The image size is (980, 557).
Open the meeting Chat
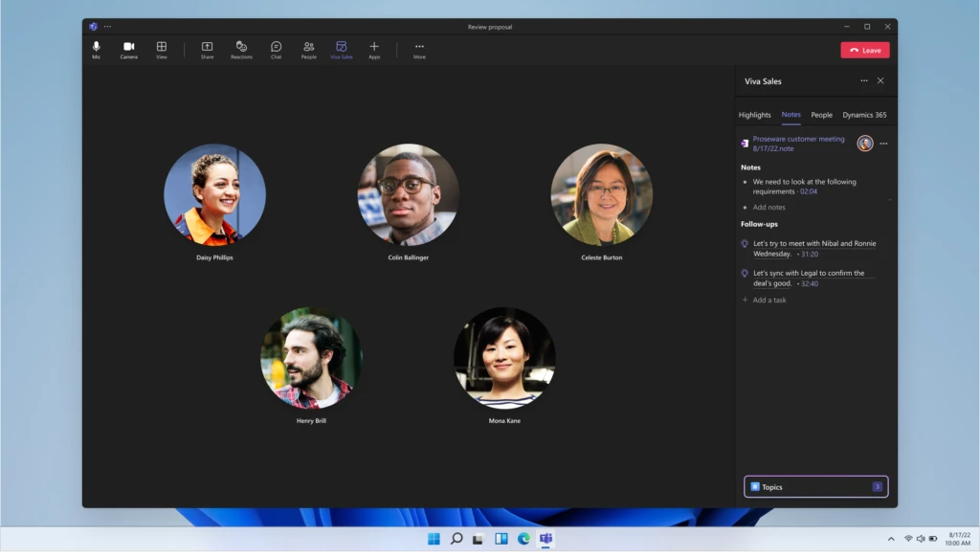pos(276,49)
